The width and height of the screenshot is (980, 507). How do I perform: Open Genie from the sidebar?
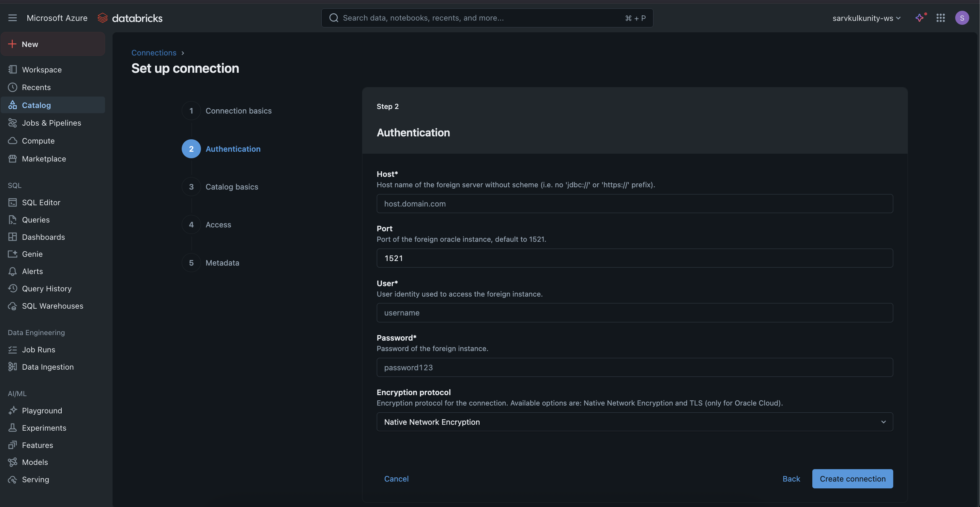[x=32, y=254]
